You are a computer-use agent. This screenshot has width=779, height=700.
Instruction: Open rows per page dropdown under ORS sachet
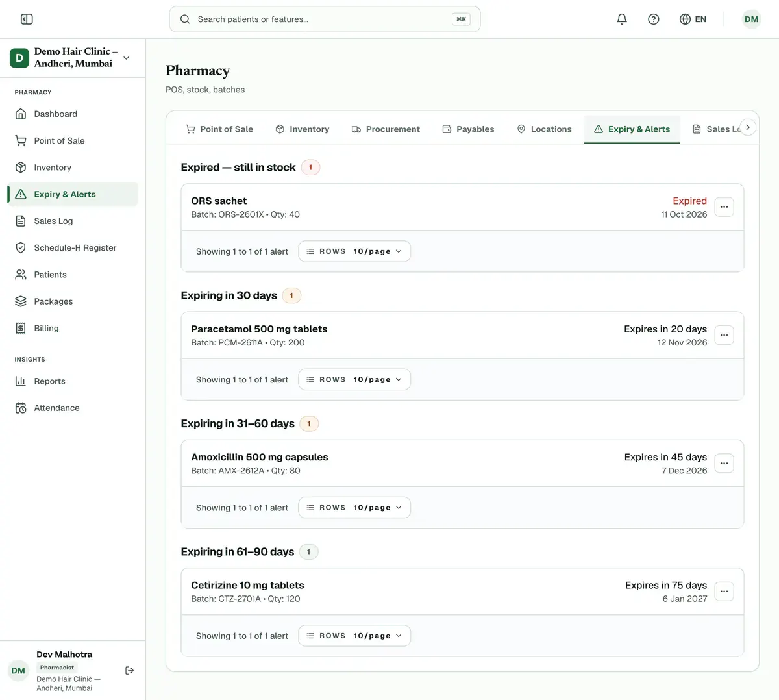click(x=354, y=251)
